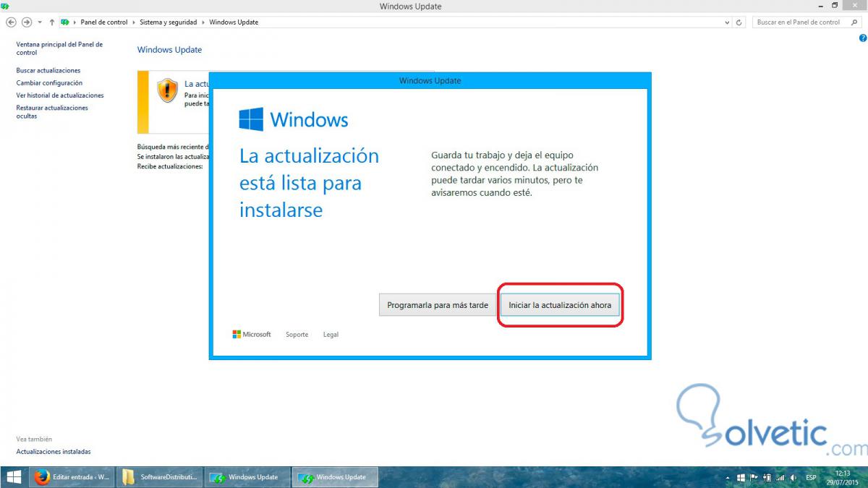This screenshot has width=868, height=488.
Task: Click the battery power tray icon
Action: pyautogui.click(x=767, y=478)
